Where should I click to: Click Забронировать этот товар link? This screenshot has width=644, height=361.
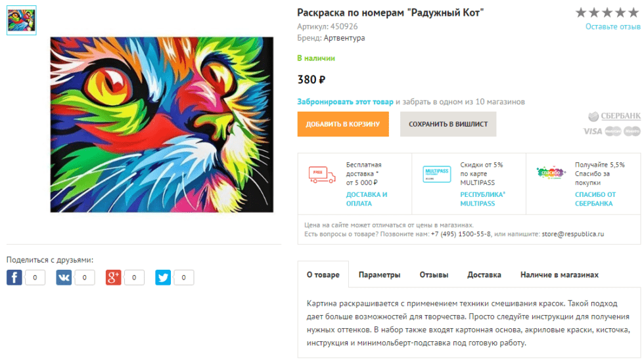pos(345,102)
